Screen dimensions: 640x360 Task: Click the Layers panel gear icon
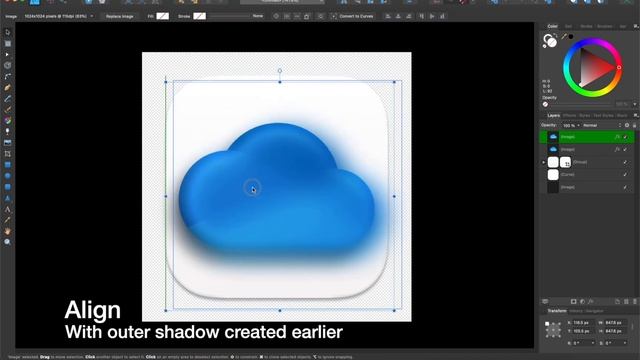point(627,125)
